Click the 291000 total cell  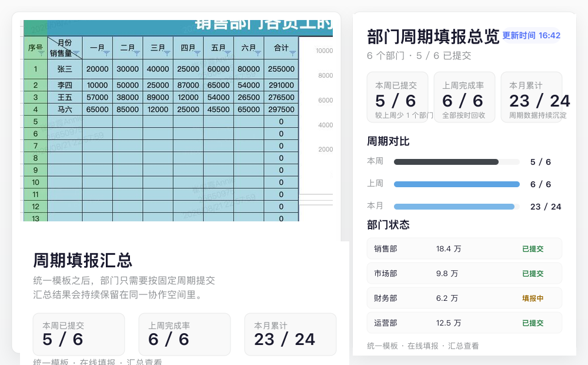281,85
